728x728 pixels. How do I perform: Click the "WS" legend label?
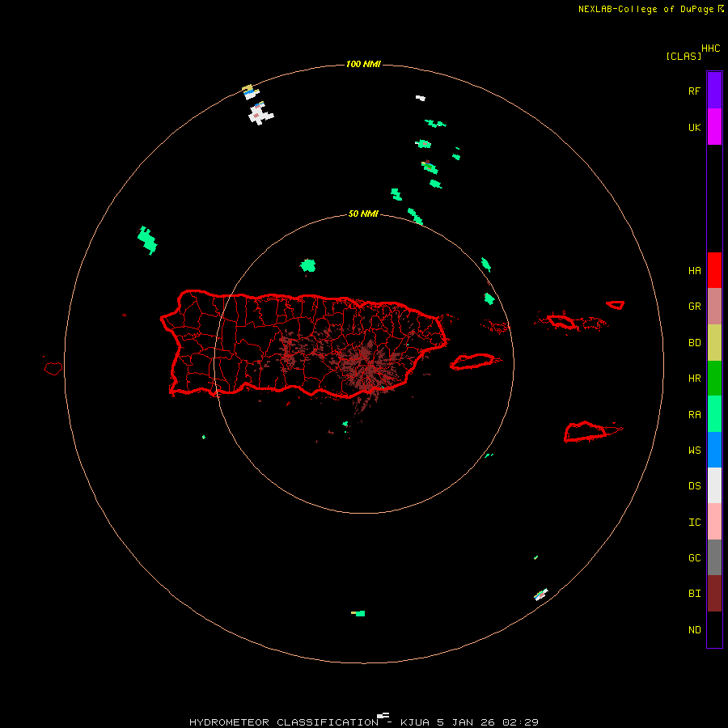[694, 451]
